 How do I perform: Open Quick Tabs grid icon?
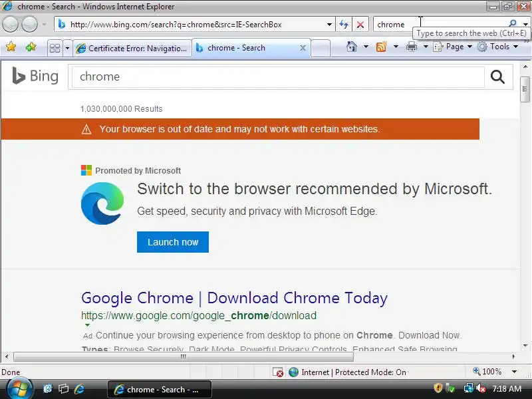(x=55, y=48)
